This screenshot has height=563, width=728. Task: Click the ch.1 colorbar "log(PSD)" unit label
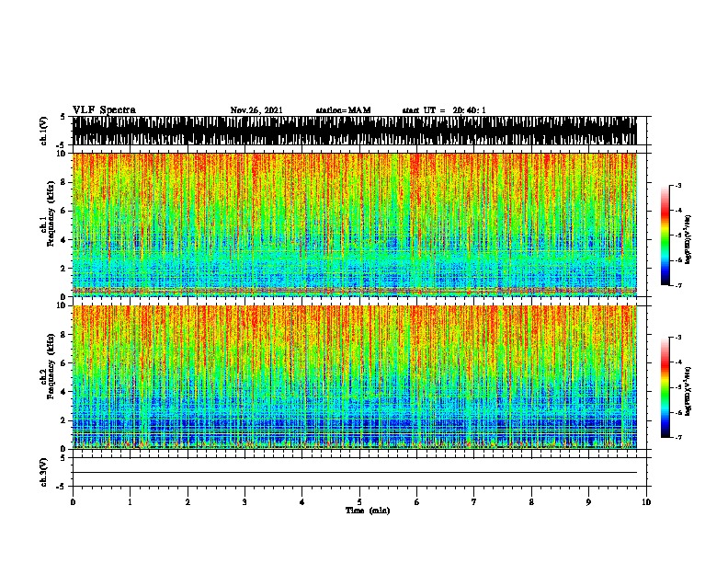point(688,239)
